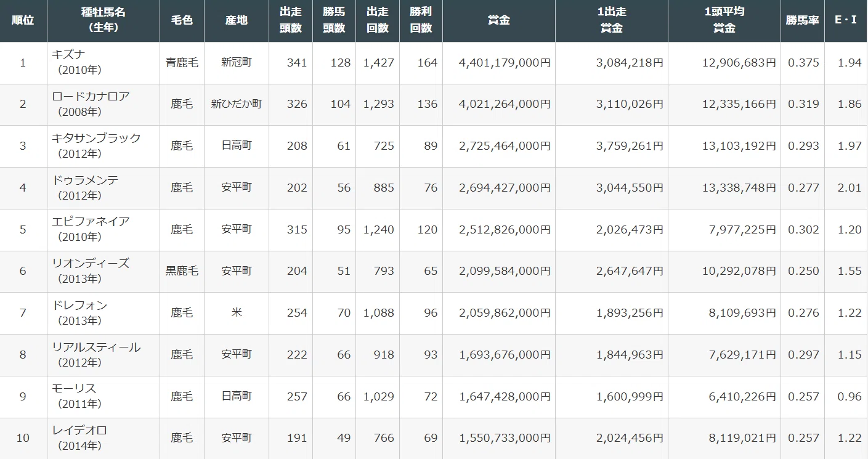Click the 出走頭数 column header
This screenshot has width=868, height=459.
point(291,20)
